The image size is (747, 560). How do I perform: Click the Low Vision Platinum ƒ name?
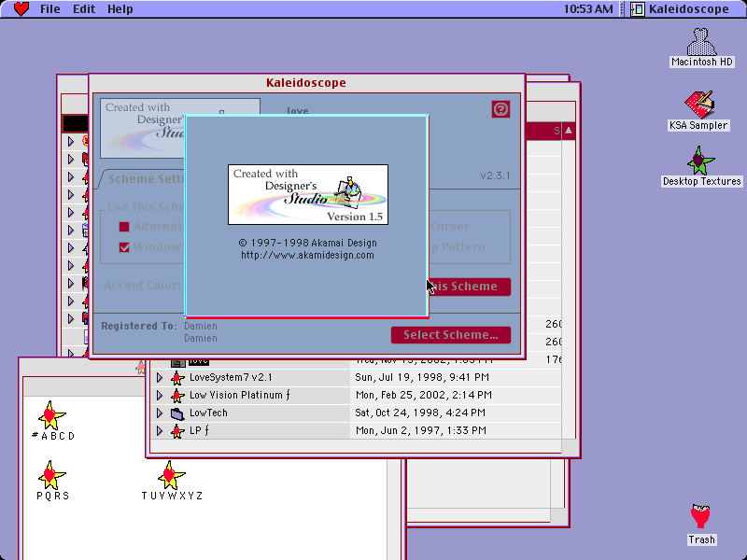click(240, 395)
